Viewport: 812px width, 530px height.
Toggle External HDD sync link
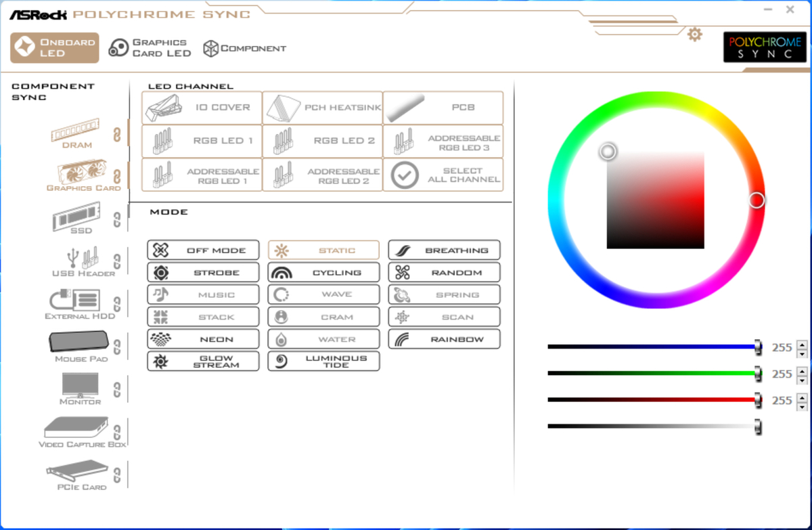(x=116, y=304)
